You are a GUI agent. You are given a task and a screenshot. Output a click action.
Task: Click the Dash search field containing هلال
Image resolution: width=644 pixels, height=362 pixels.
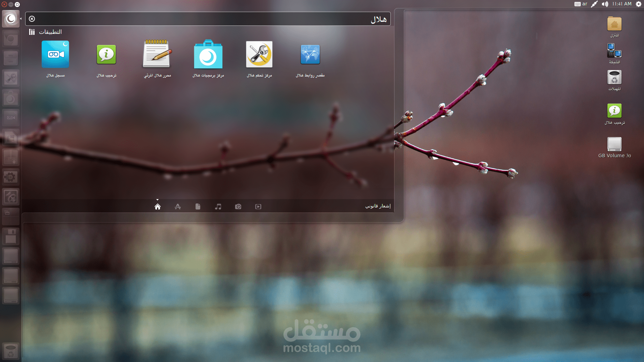pos(208,19)
